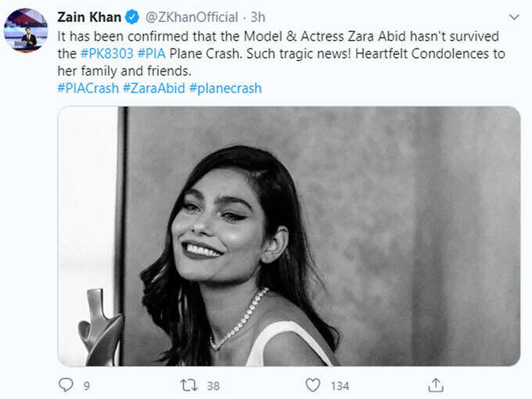532x399 pixels.
Task: Open the black and white photo
Action: (x=289, y=236)
